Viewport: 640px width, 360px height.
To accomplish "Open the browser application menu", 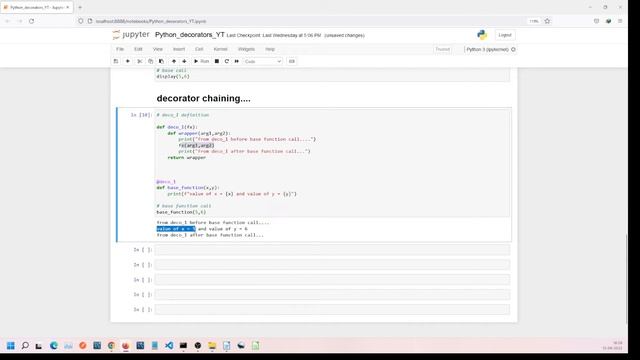I will tap(620, 21).
